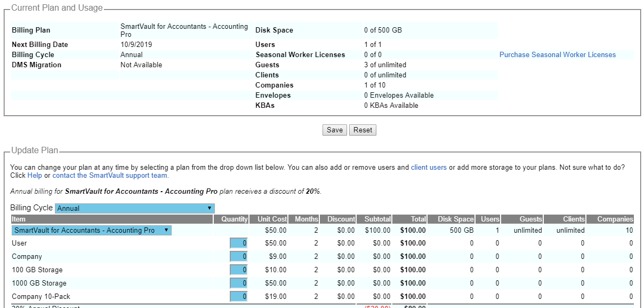
Task: Click the 100 GB Storage quantity field
Action: [x=239, y=270]
